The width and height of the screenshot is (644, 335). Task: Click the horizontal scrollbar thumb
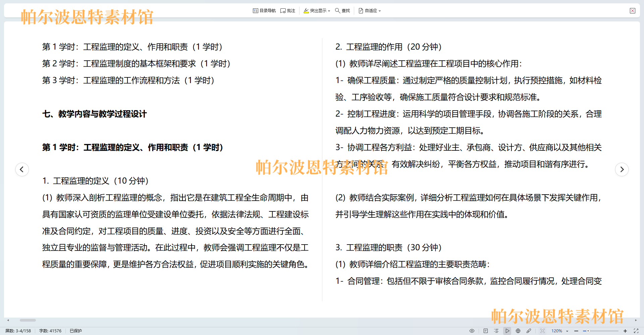click(28, 320)
